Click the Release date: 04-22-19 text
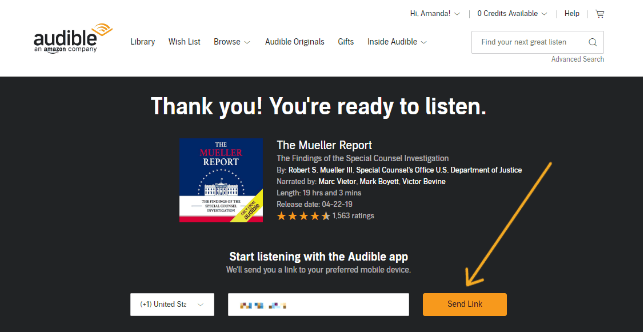 (x=315, y=204)
